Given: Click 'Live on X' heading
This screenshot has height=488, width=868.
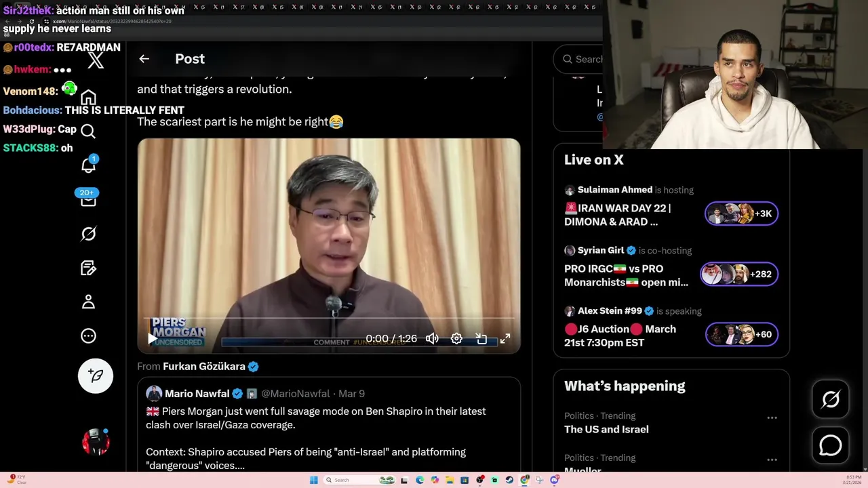Looking at the screenshot, I should pos(594,159).
